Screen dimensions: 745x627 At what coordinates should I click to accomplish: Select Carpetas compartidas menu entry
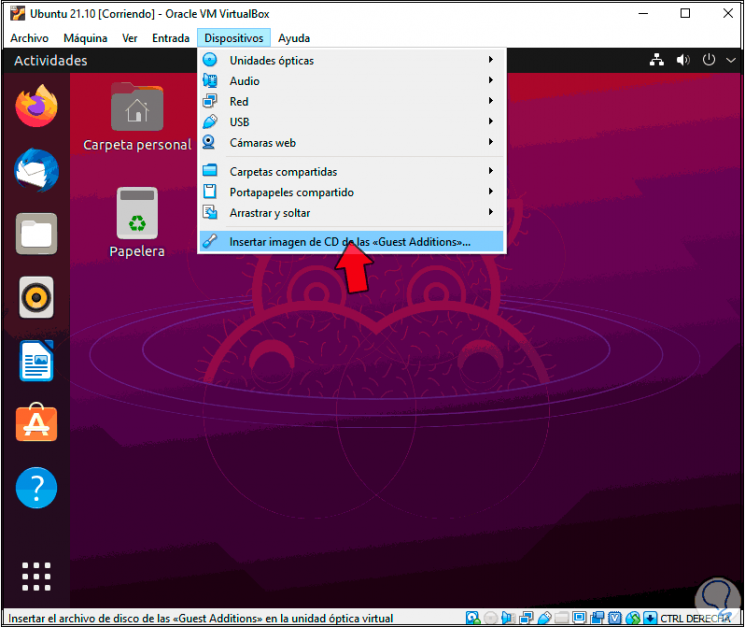click(352, 171)
